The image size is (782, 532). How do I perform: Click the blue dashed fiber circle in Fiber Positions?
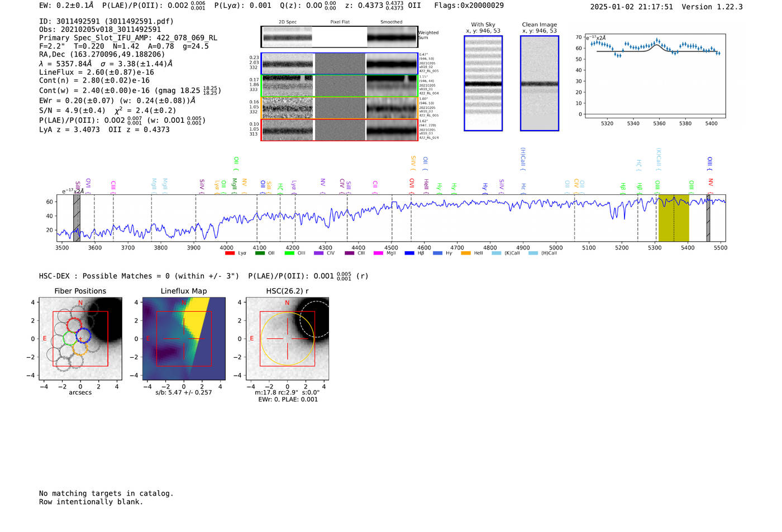pos(83,336)
